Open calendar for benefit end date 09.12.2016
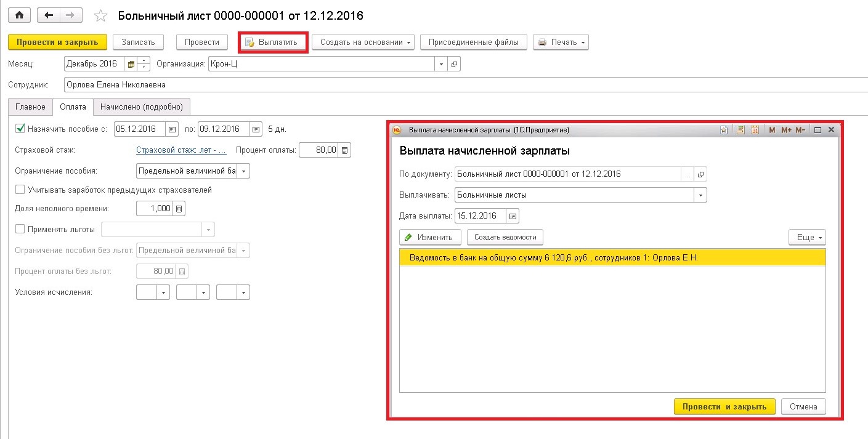 [x=256, y=129]
